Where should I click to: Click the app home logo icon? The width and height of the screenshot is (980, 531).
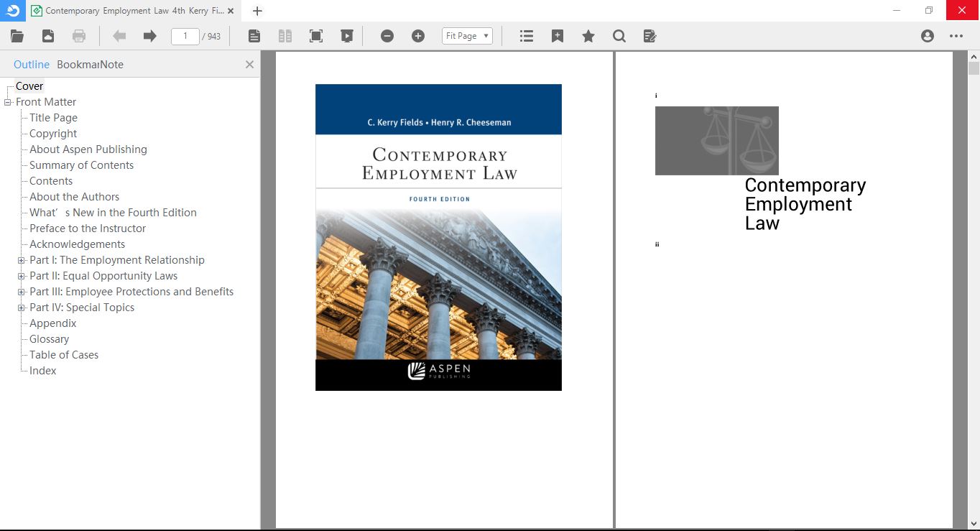(x=13, y=11)
